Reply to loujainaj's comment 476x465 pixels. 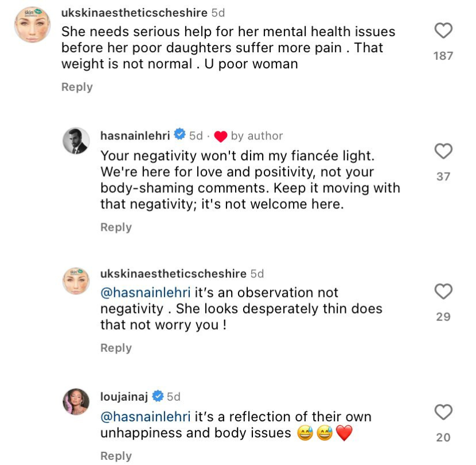coord(116,456)
